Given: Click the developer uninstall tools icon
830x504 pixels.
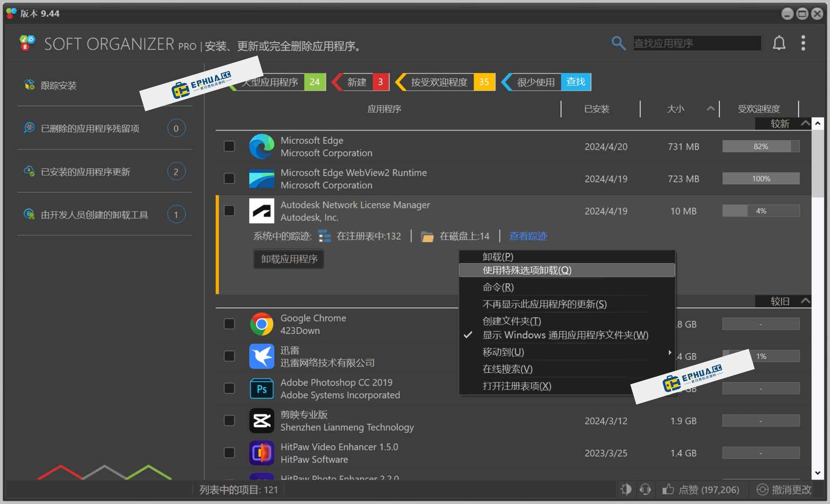Looking at the screenshot, I should click(29, 214).
